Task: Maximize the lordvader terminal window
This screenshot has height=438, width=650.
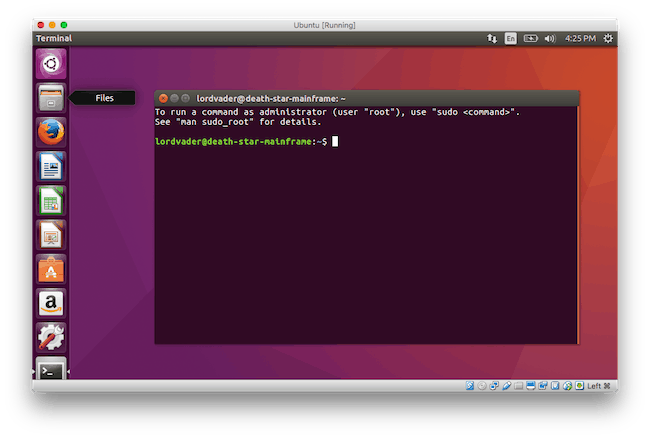Action: click(185, 98)
